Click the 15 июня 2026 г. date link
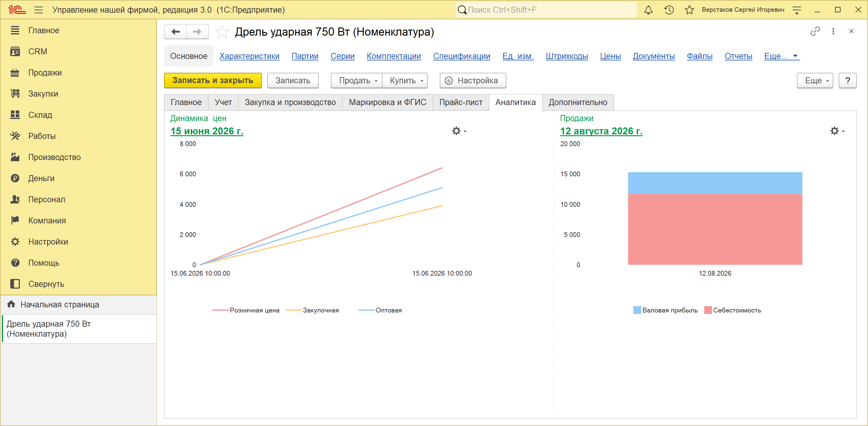This screenshot has height=426, width=868. pyautogui.click(x=207, y=131)
